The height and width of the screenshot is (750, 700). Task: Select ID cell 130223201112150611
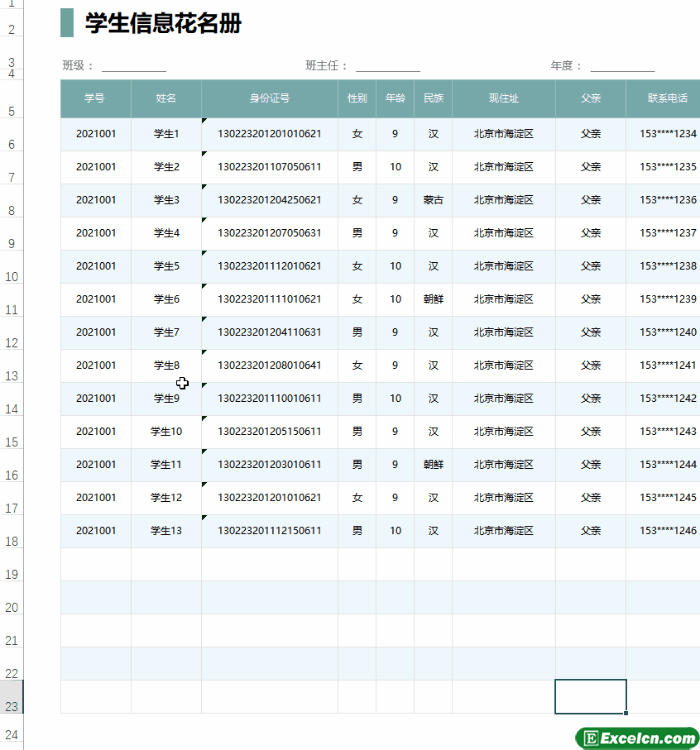click(x=269, y=530)
